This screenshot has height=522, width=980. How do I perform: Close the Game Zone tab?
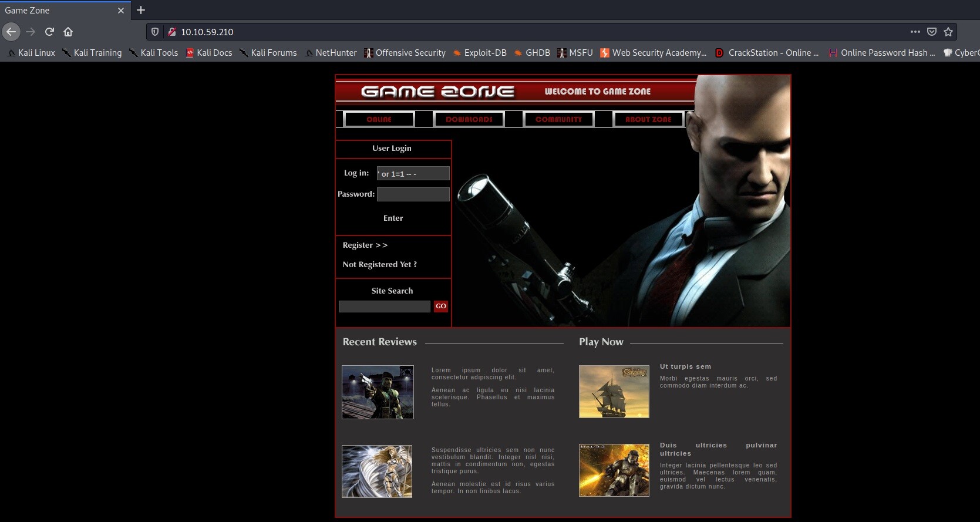click(121, 11)
